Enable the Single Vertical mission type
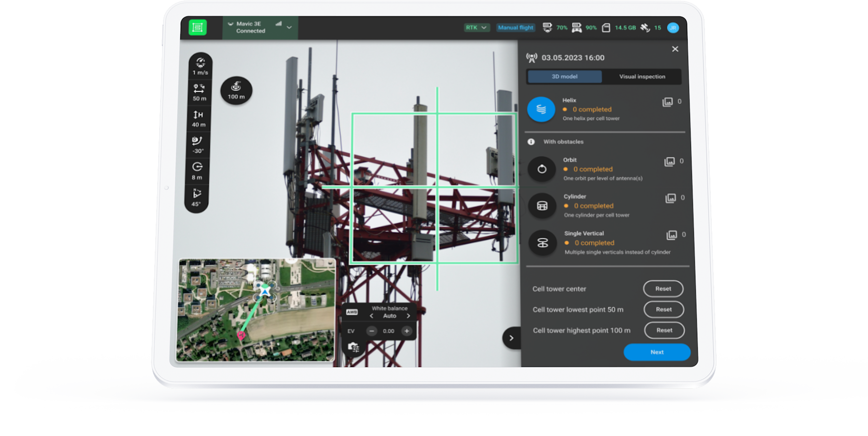The width and height of the screenshot is (868, 436). point(542,243)
